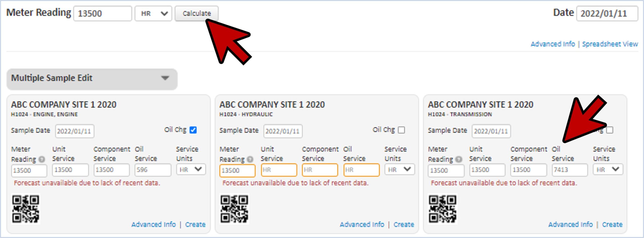Image resolution: width=644 pixels, height=238 pixels.
Task: Open the top meter reading HR unit dropdown
Action: [x=153, y=14]
